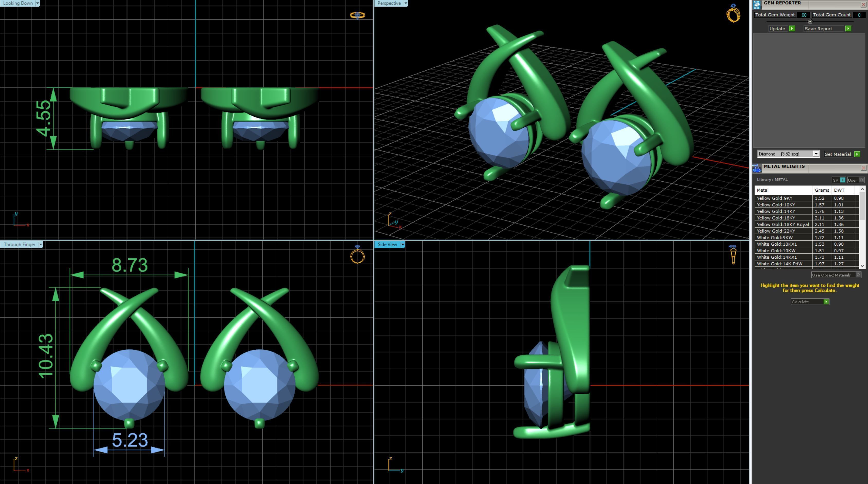
Task: Click the Total Gem Weight value field
Action: pyautogui.click(x=804, y=15)
